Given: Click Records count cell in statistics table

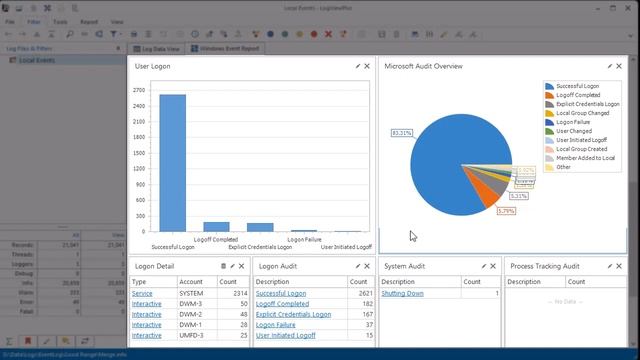Looking at the screenshot, I should tap(60, 244).
